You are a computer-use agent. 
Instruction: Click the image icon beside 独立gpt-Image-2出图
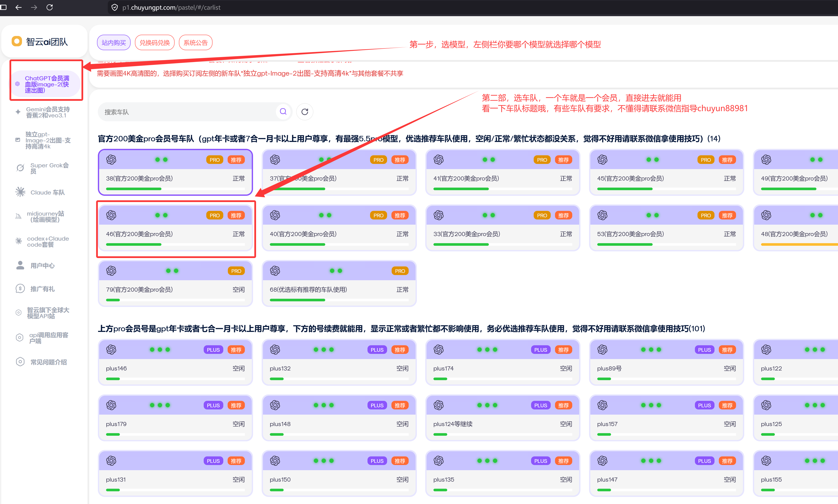click(x=18, y=140)
